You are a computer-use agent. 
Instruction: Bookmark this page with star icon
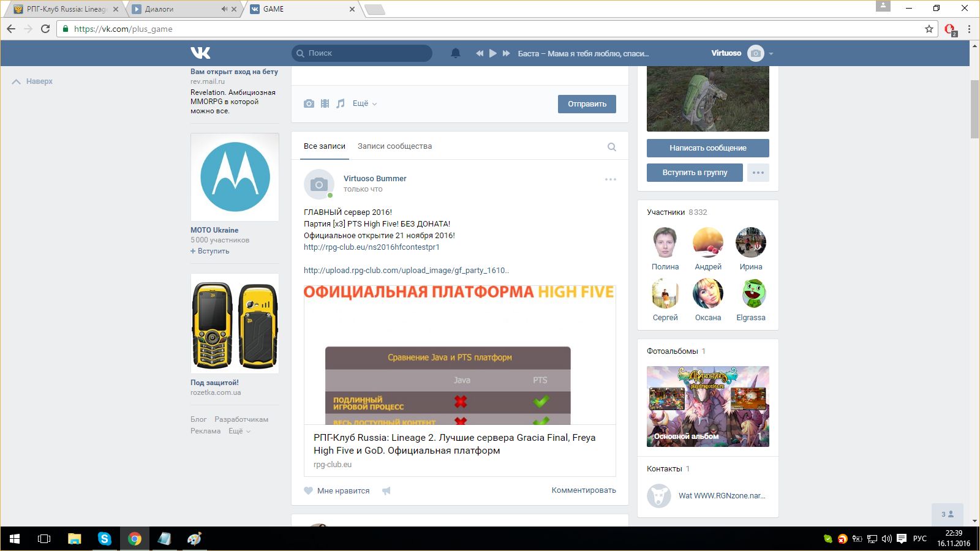(929, 29)
